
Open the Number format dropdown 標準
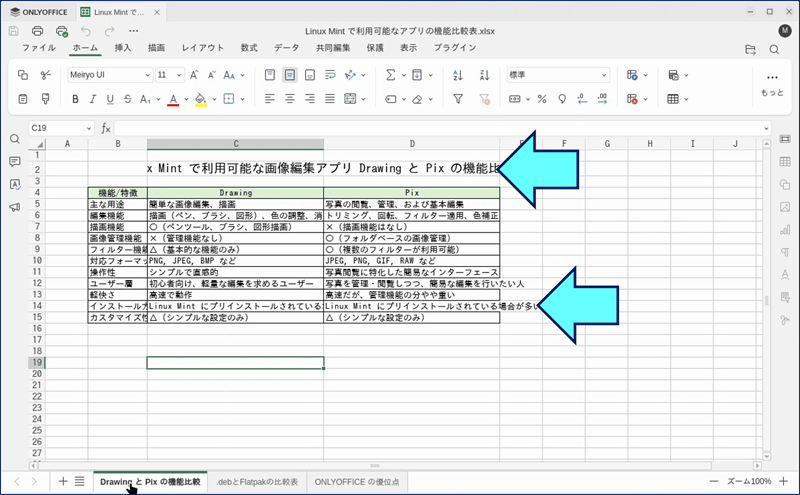pos(558,75)
